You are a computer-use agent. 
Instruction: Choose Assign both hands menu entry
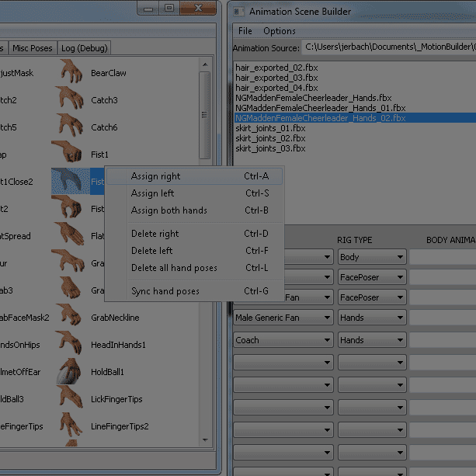[195, 210]
